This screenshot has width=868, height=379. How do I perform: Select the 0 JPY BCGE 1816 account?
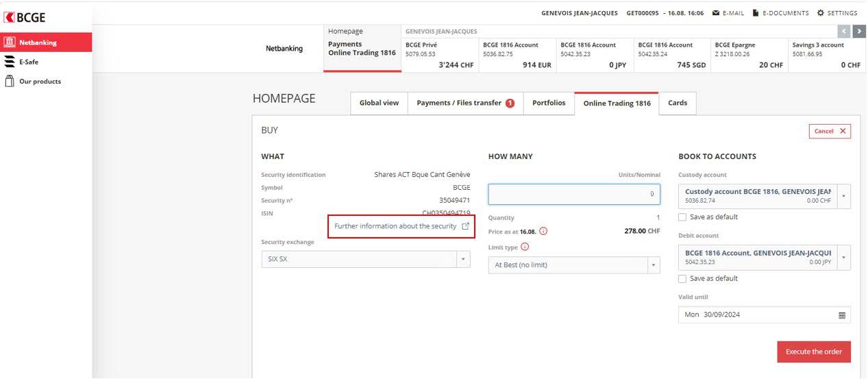595,55
